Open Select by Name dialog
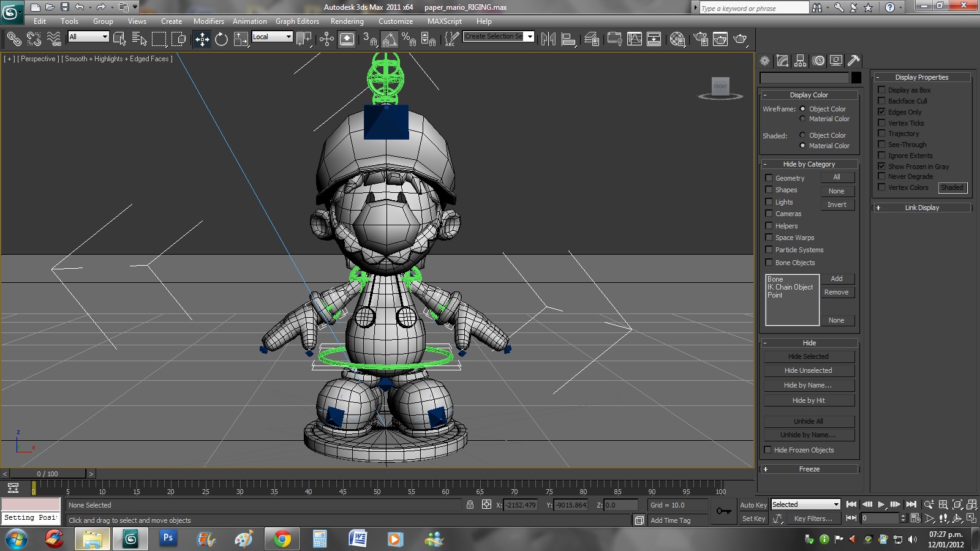Screen dimensions: 980x551 [x=139, y=39]
